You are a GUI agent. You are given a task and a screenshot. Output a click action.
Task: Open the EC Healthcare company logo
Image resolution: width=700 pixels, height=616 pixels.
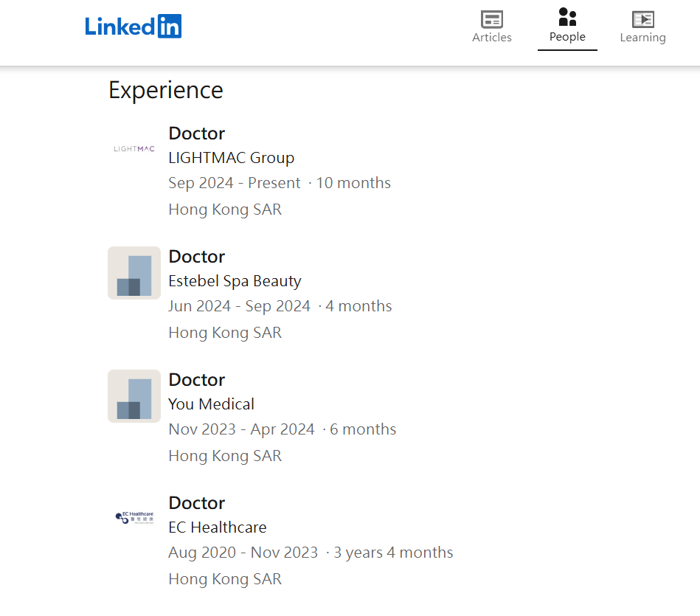click(134, 516)
